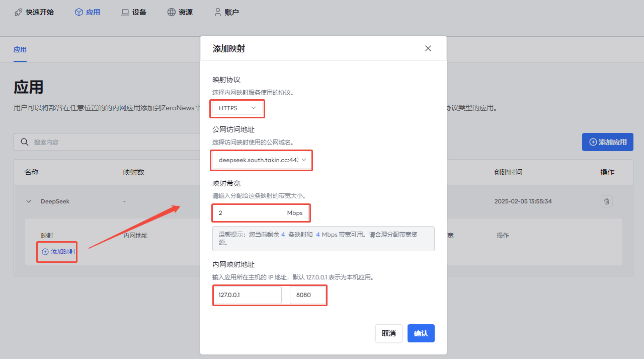Click the 公网访问地址 label
The height and width of the screenshot is (359, 644).
point(233,129)
